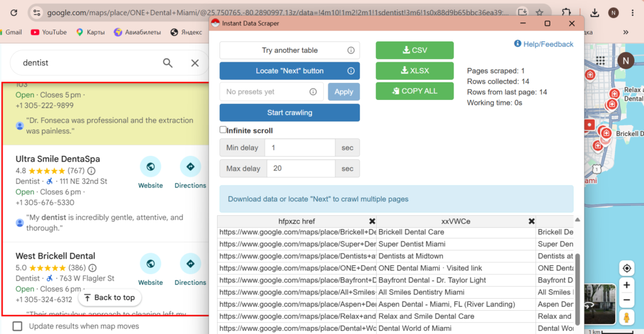
Task: Expand the bookmarks overflow chevron
Action: [626, 32]
